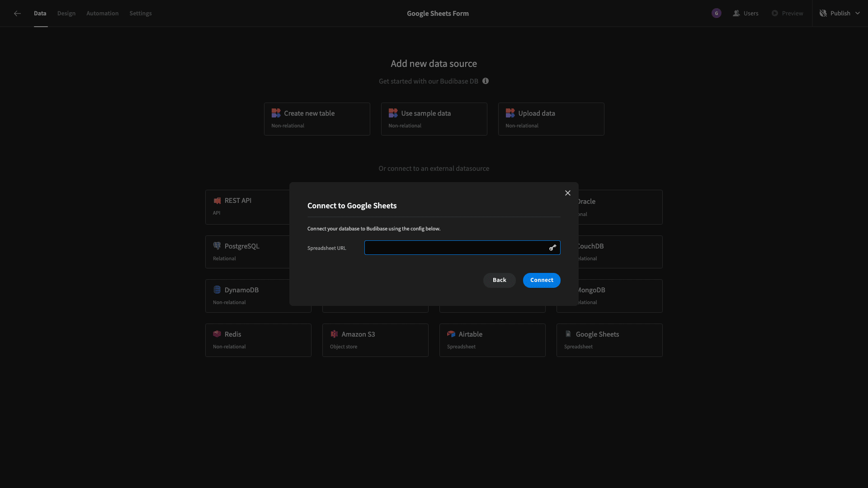Click the PostgreSQL elephant icon
The image size is (868, 488).
(x=217, y=246)
